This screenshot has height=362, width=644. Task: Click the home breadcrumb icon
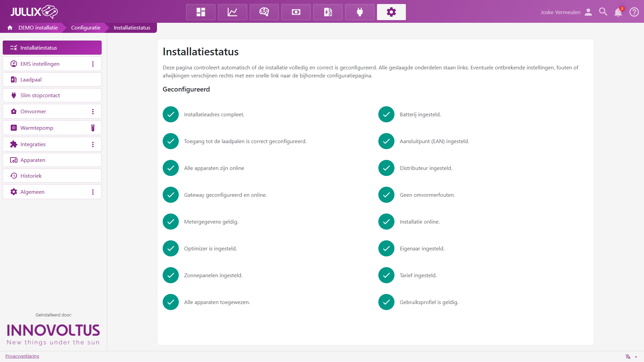click(10, 28)
